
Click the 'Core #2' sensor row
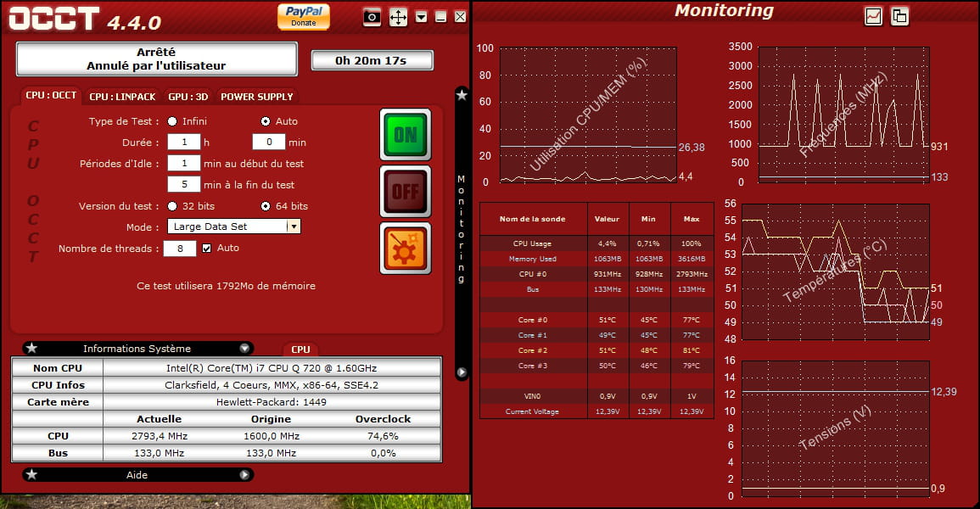click(x=596, y=350)
